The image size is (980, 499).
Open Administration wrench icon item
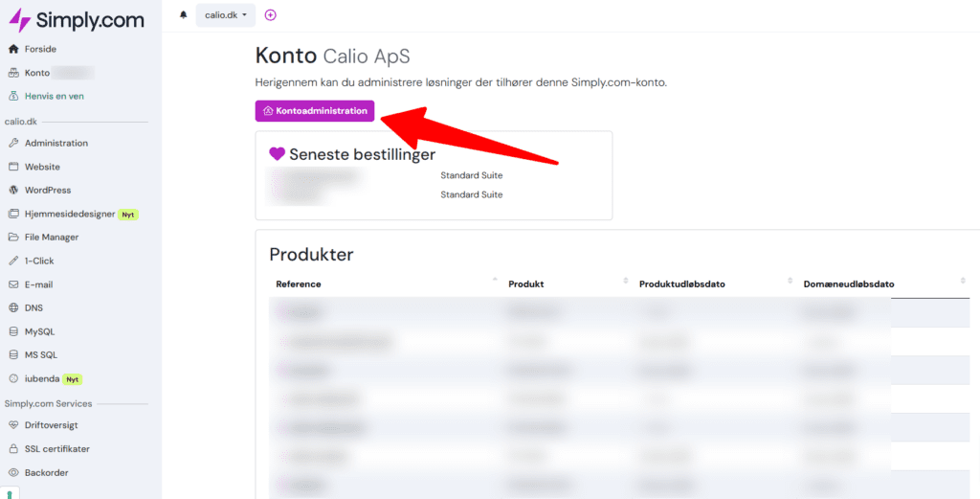click(x=56, y=143)
